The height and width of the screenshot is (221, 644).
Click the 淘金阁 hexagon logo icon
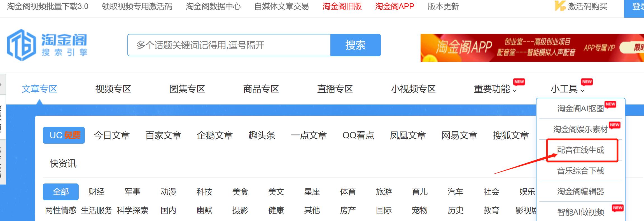(22, 45)
